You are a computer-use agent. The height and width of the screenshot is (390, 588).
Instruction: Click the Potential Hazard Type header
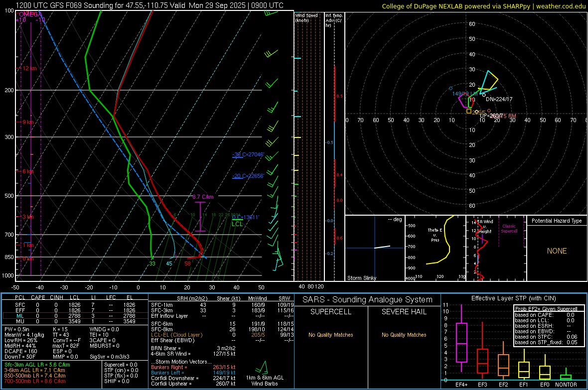click(x=557, y=221)
